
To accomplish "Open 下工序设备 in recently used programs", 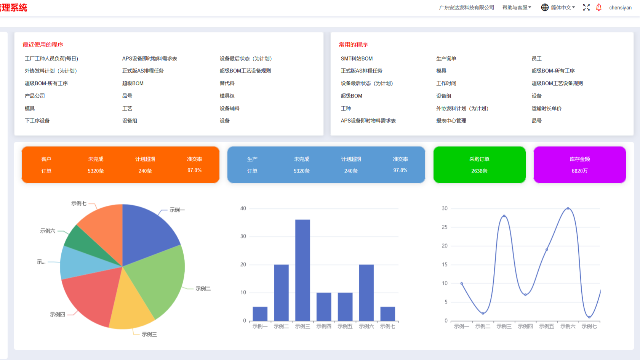I will point(37,120).
